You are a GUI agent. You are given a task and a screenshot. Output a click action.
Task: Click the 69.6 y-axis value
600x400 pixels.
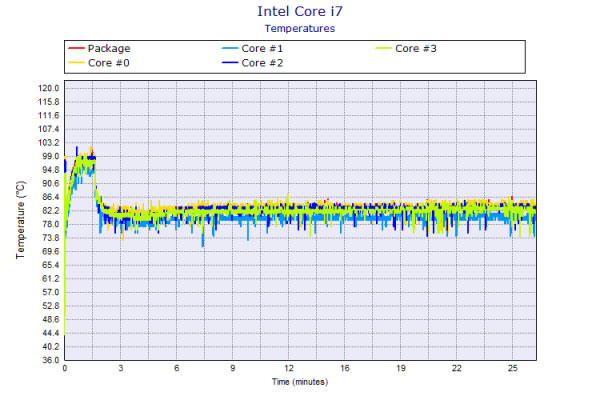click(50, 251)
